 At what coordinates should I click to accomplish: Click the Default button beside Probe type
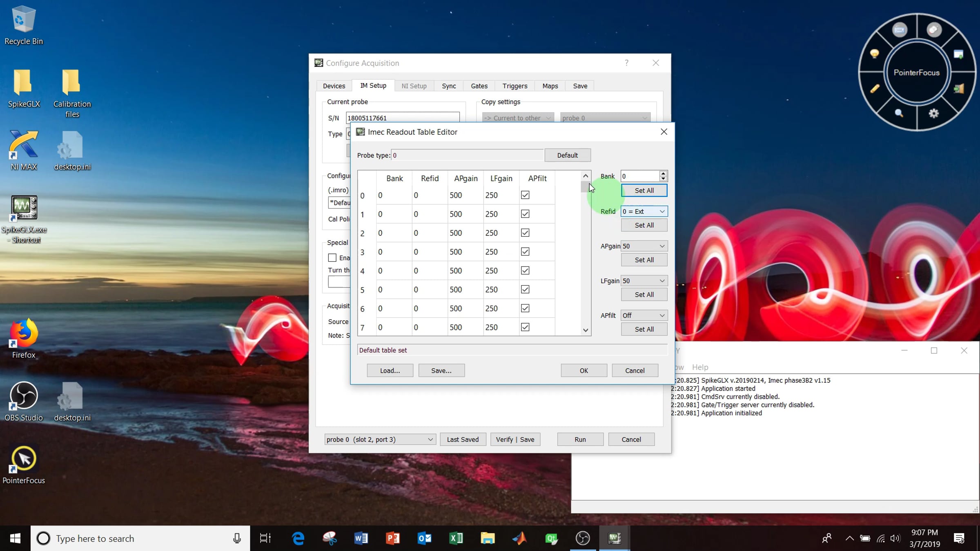[567, 155]
